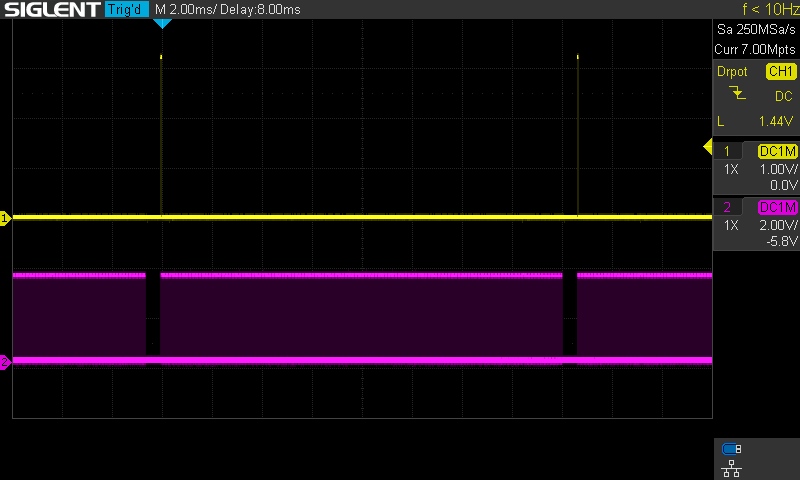Click the channel 1 ground level marker
This screenshot has width=800, height=480.
[x=5, y=218]
